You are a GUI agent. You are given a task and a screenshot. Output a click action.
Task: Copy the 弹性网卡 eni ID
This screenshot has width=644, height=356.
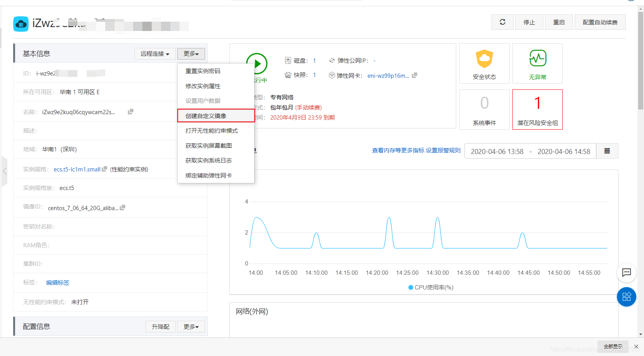click(414, 75)
